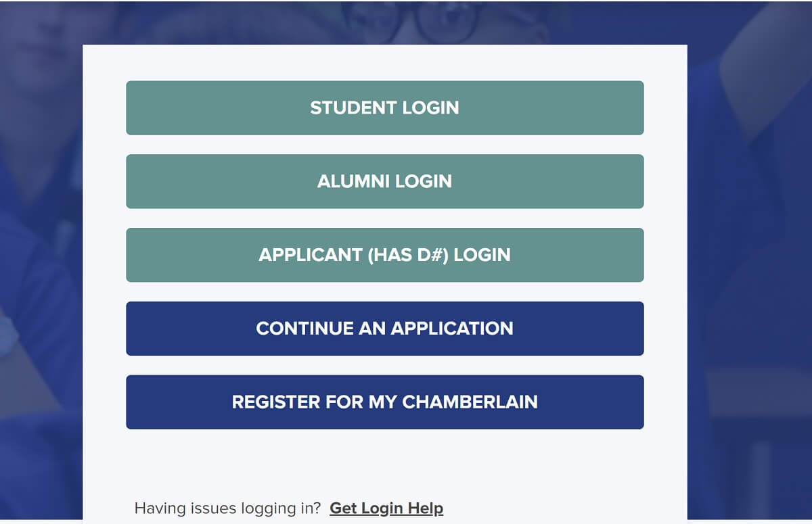Log in as a current student
This screenshot has width=812, height=524.
coord(384,108)
